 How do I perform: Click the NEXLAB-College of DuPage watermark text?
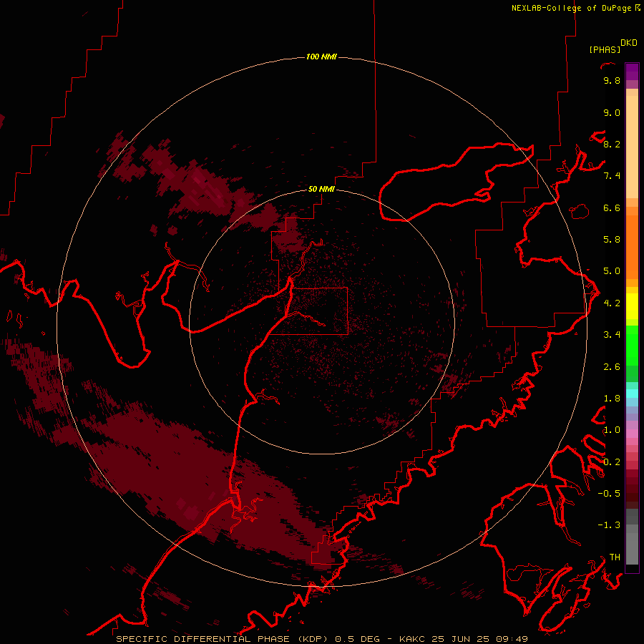tap(571, 8)
